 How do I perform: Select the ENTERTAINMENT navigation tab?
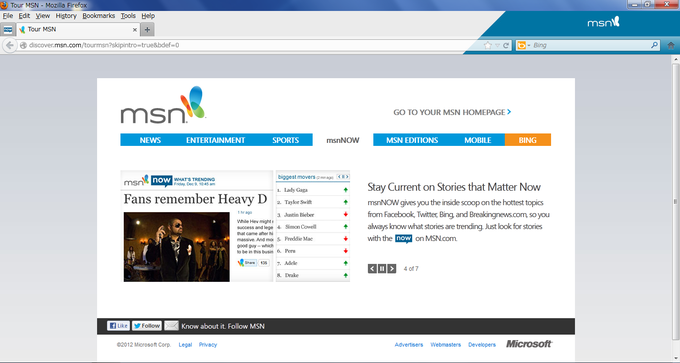click(x=216, y=140)
